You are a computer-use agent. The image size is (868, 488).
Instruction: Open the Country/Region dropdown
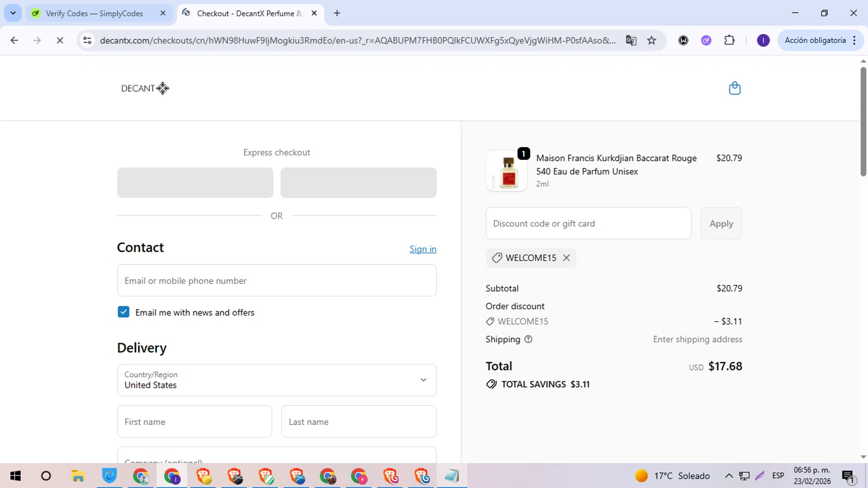[x=277, y=380]
